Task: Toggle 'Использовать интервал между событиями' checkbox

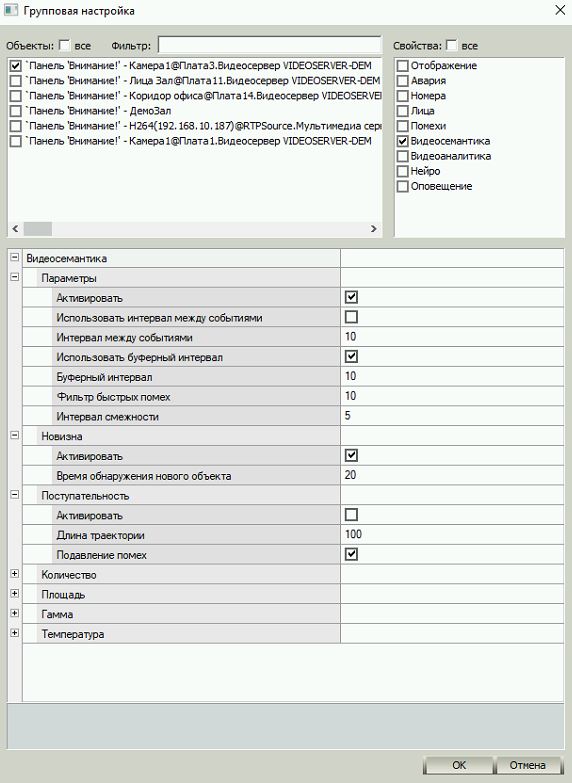Action: coord(352,317)
